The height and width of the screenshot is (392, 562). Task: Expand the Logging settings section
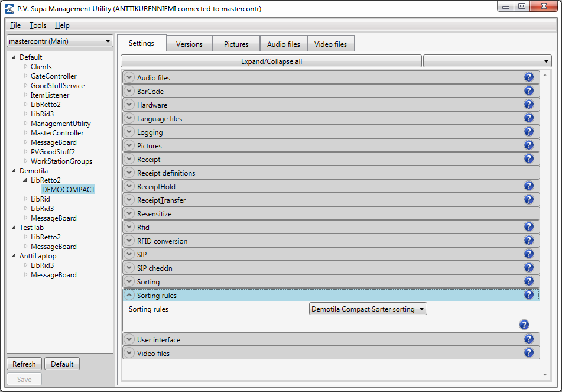click(129, 132)
